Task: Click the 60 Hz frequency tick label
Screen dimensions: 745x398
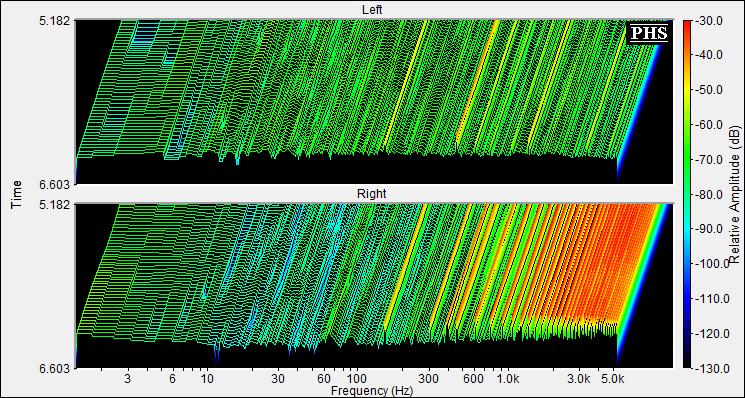Action: click(x=324, y=379)
